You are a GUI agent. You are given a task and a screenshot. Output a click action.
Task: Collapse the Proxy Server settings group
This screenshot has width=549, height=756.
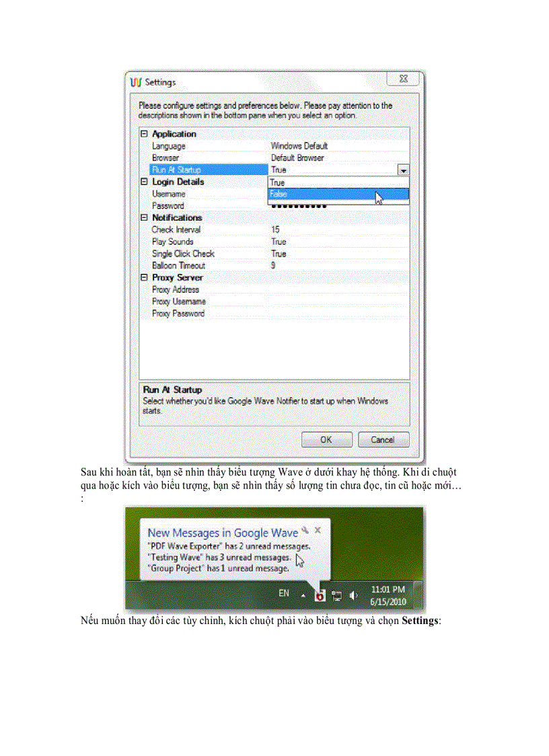click(x=144, y=277)
